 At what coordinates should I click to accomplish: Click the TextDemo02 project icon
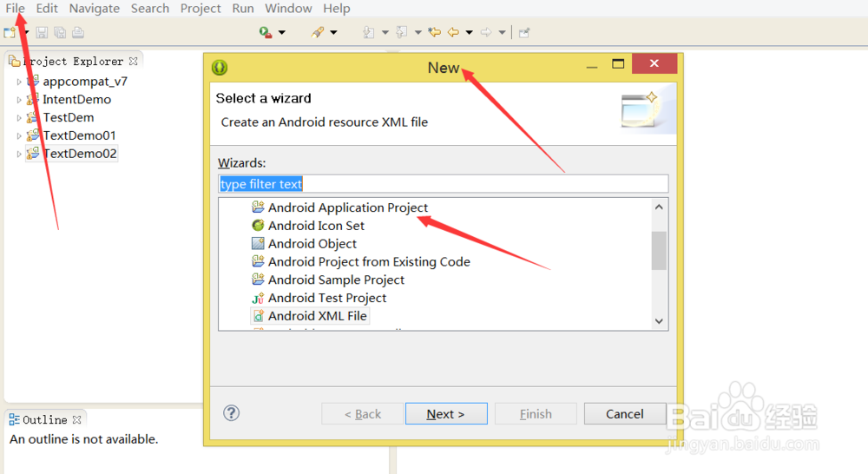tap(33, 153)
